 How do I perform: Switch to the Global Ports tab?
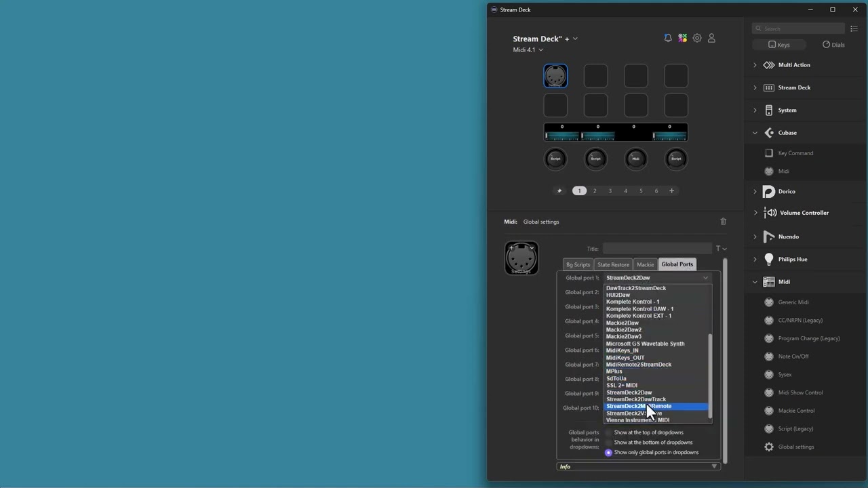click(x=677, y=264)
